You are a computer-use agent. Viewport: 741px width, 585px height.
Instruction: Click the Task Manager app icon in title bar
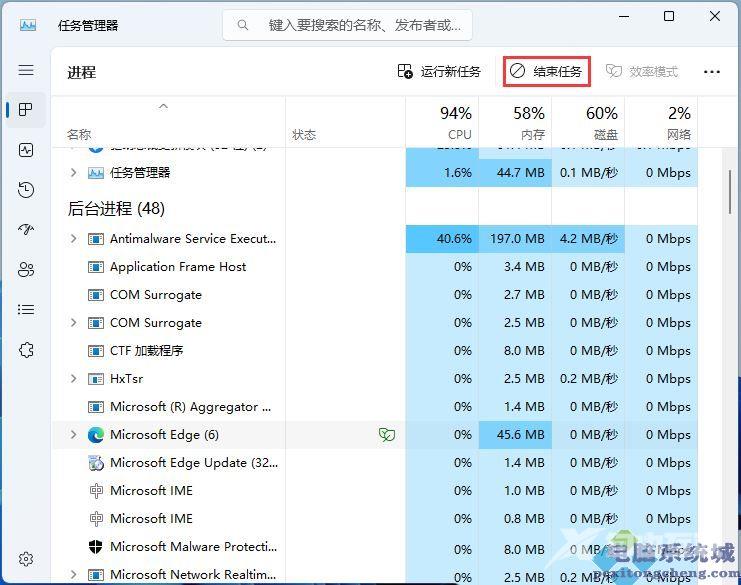click(28, 25)
